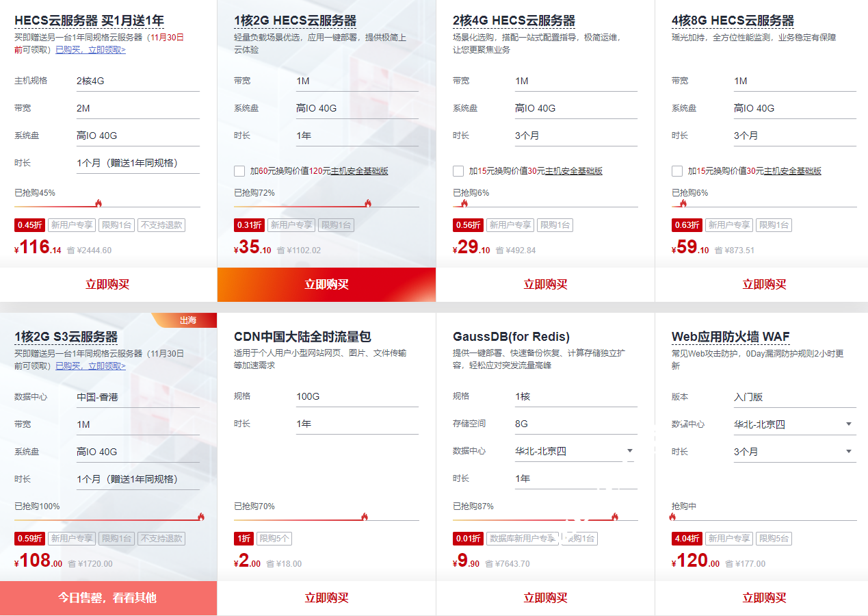This screenshot has width=868, height=616.
Task: Click 立即购买 under 4核8G HECS card
Action: pyautogui.click(x=764, y=285)
